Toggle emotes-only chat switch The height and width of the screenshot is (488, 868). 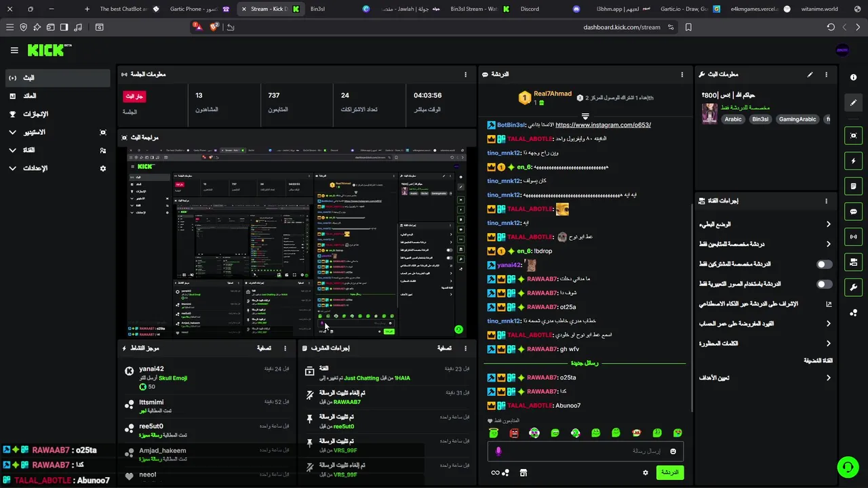(x=824, y=285)
